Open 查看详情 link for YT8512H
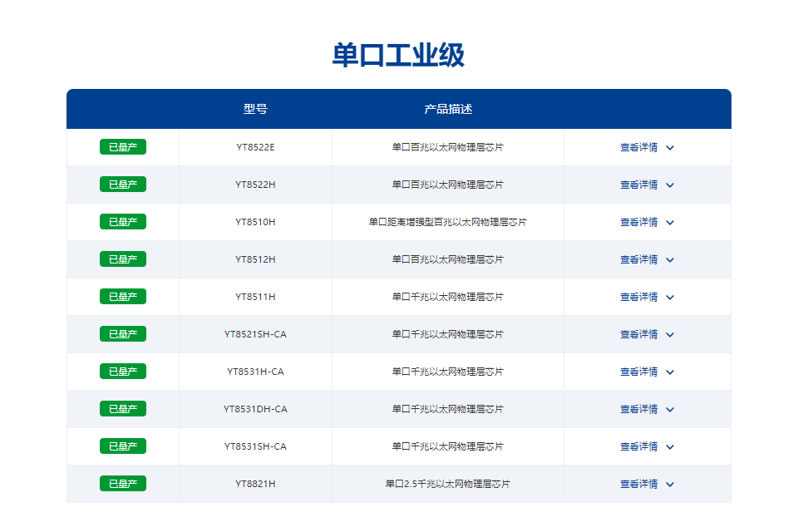The width and height of the screenshot is (798, 532). point(638,259)
